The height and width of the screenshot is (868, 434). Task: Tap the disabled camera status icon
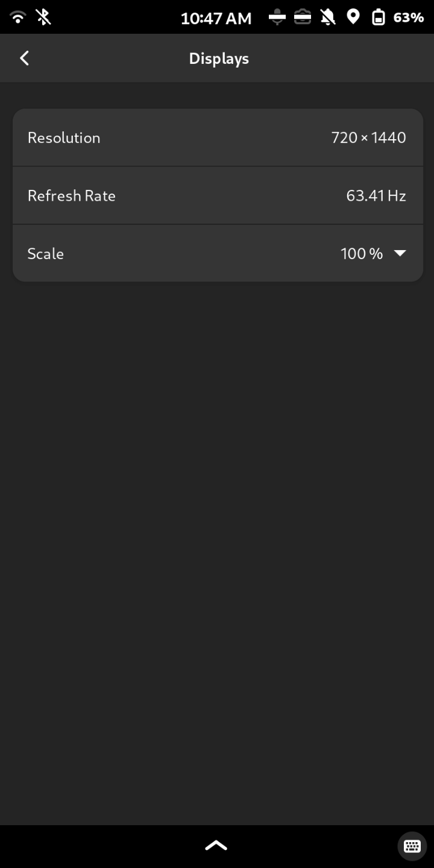click(x=303, y=17)
